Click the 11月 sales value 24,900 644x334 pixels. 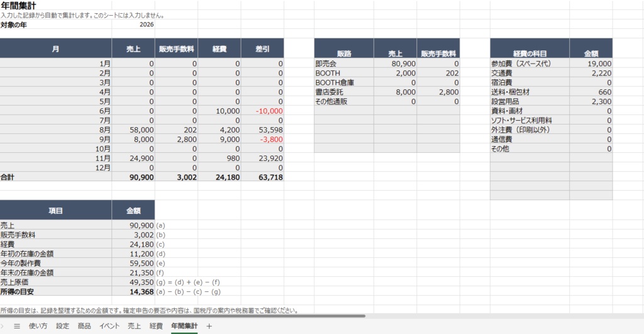[133, 158]
